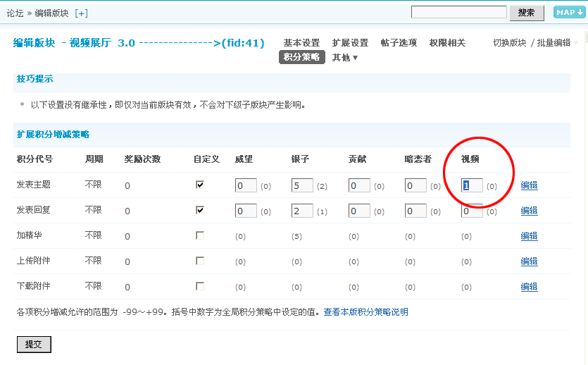The width and height of the screenshot is (588, 365).
Task: Focus 威望 field for 发表主题
Action: [x=246, y=185]
